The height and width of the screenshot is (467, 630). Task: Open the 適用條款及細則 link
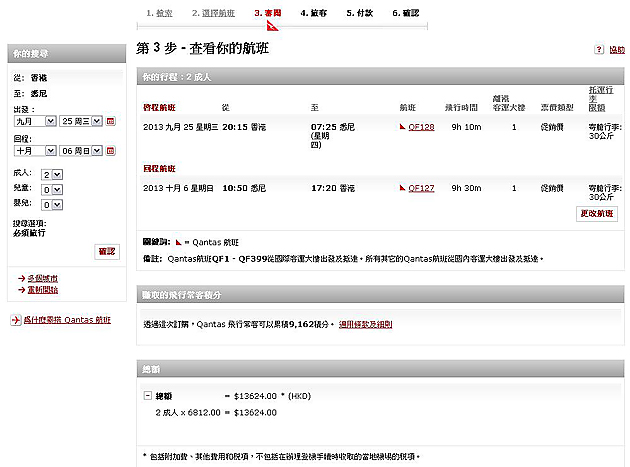(365, 324)
